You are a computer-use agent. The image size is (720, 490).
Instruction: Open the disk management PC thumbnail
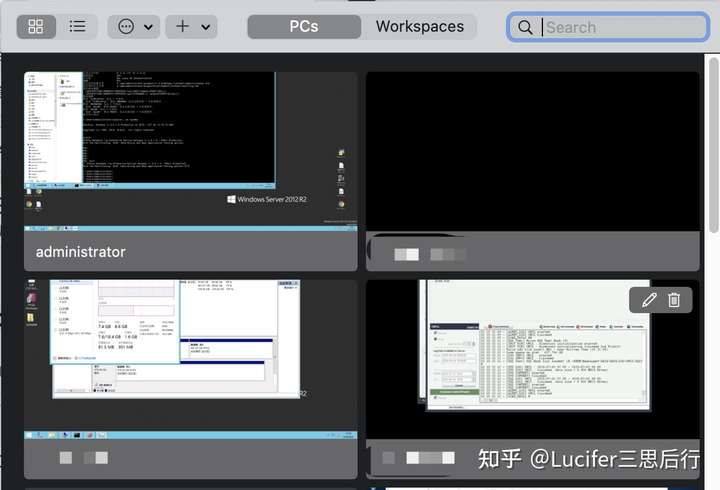[x=191, y=359]
